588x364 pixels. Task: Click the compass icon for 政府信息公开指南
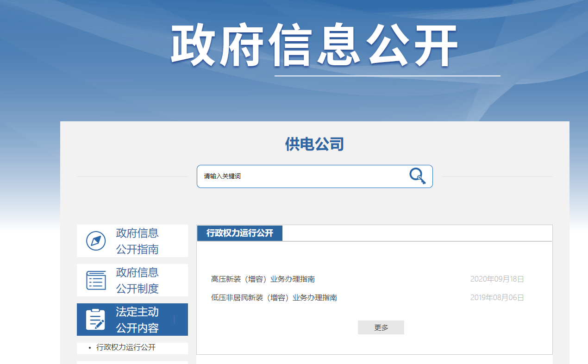(x=96, y=241)
